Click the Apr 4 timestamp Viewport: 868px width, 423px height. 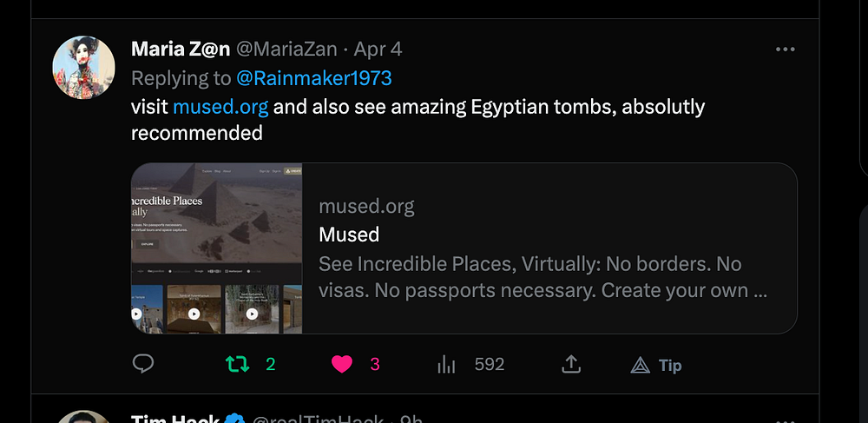coord(378,50)
